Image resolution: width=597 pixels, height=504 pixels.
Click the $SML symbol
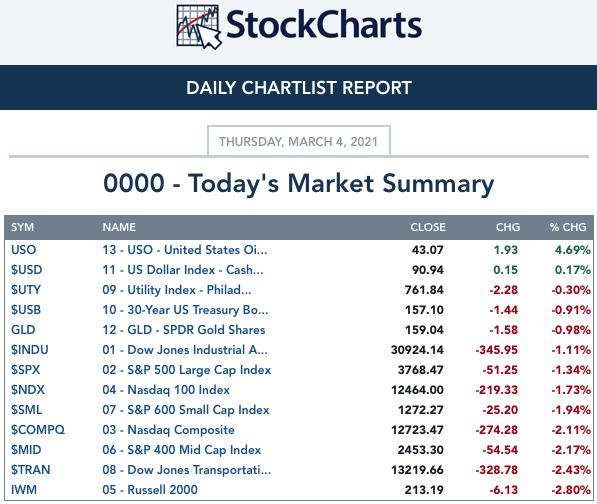click(x=26, y=410)
